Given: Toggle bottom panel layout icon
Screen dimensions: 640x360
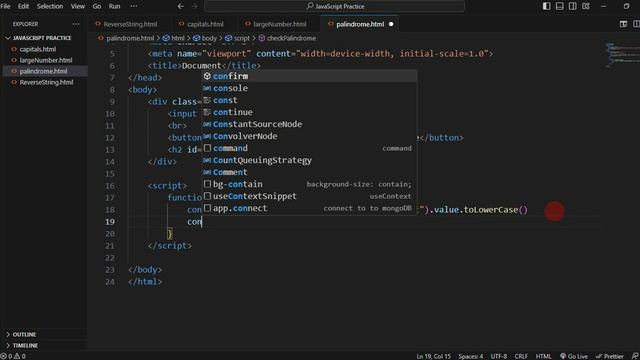Looking at the screenshot, I should click(560, 6).
